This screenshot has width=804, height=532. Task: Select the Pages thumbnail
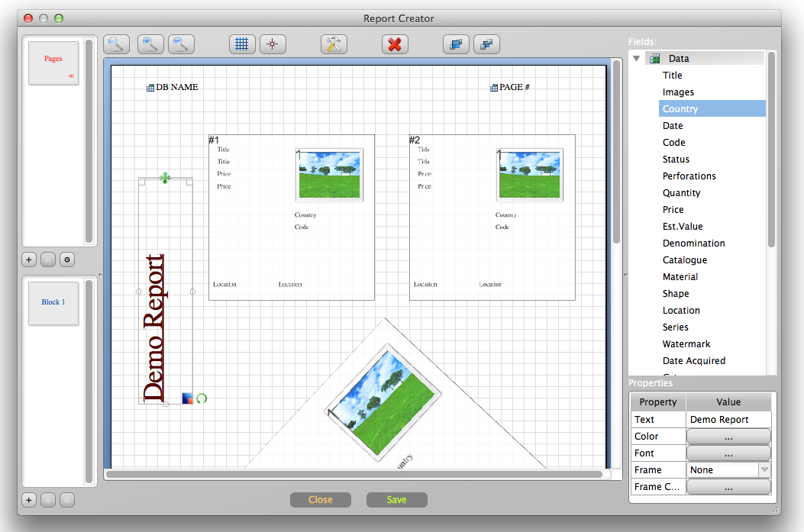(x=53, y=63)
